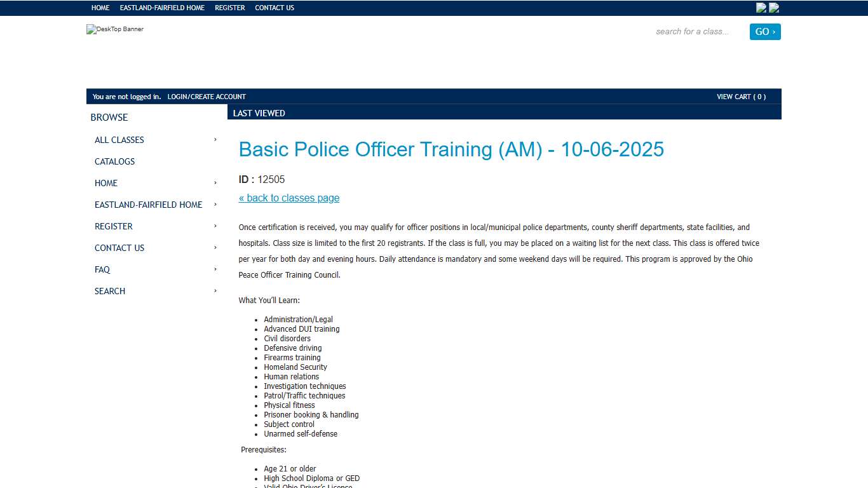
Task: Switch to the LAST VIEWED tab
Action: (259, 112)
